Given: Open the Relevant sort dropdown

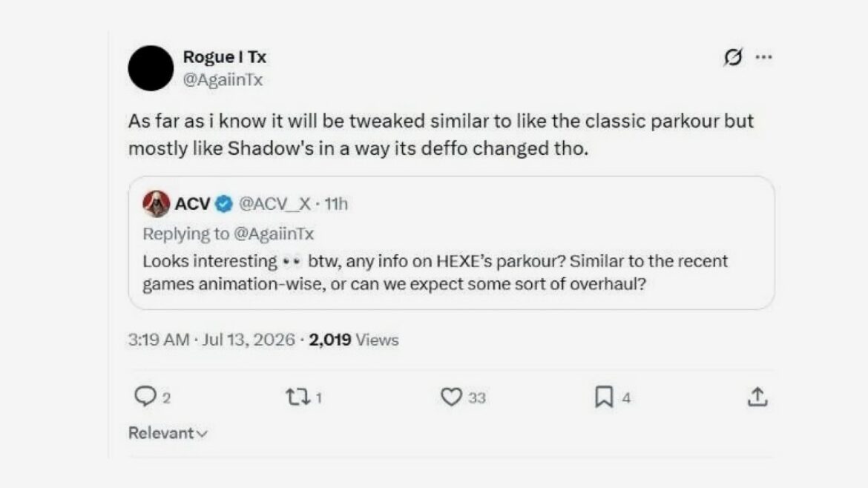Looking at the screenshot, I should tap(168, 433).
